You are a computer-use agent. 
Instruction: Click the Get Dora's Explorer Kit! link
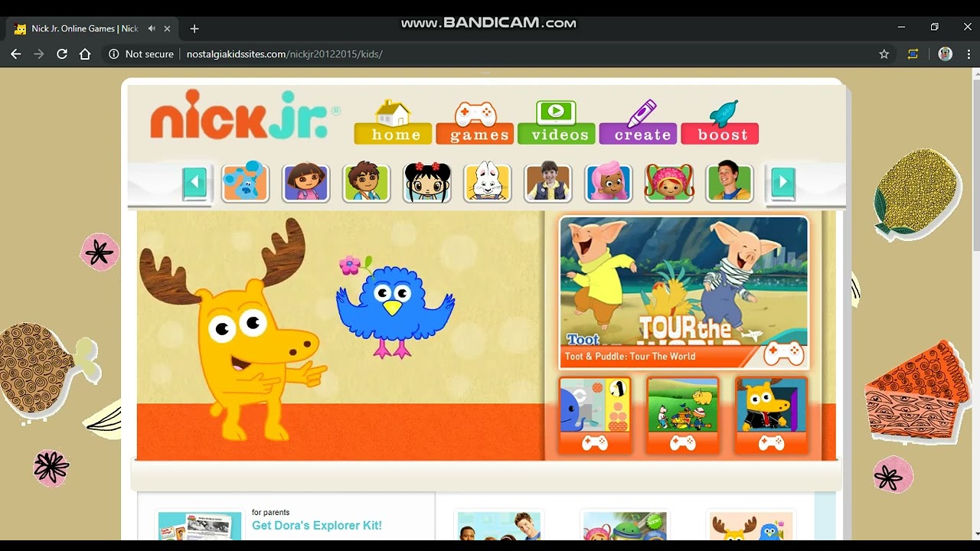coord(317,526)
